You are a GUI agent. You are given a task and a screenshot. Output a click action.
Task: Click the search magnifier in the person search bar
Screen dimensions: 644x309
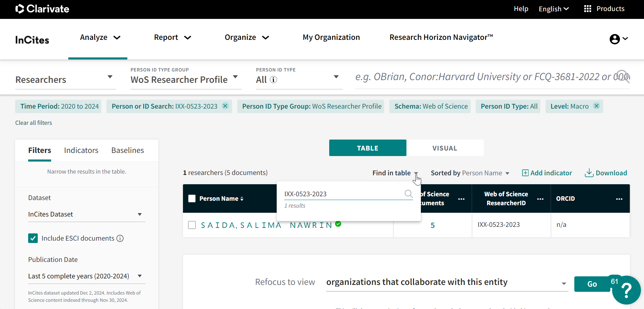(622, 76)
